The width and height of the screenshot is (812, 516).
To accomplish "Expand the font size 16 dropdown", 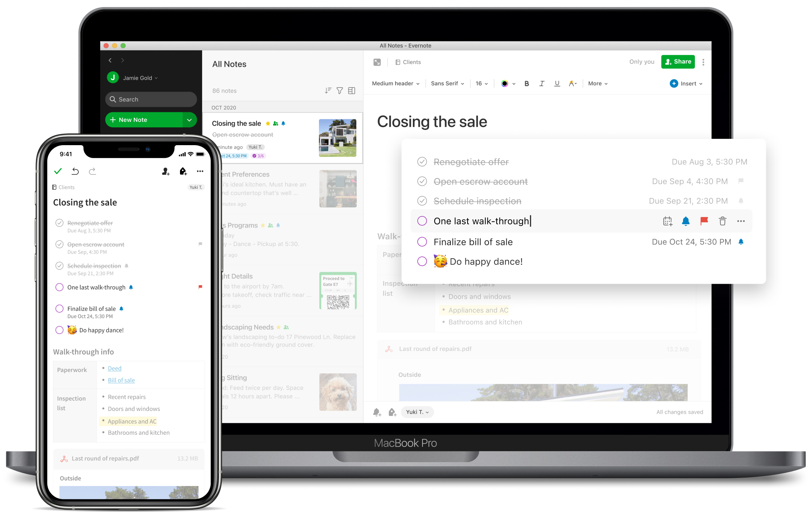I will click(480, 83).
